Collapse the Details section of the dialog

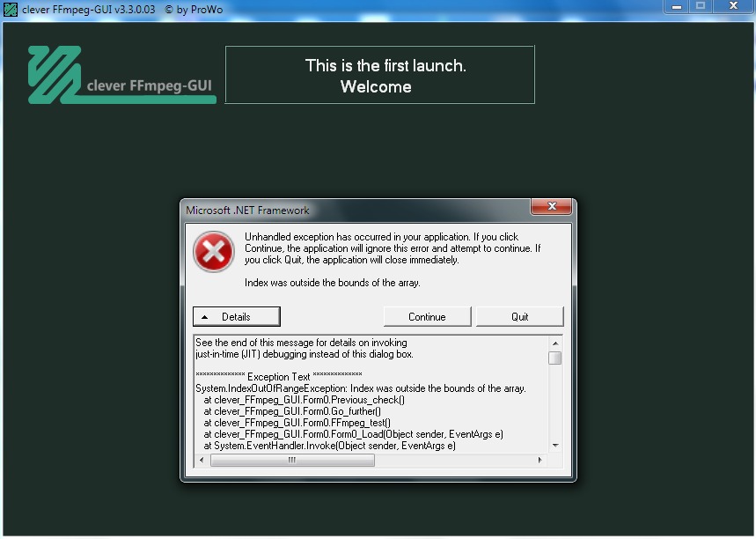pos(236,316)
